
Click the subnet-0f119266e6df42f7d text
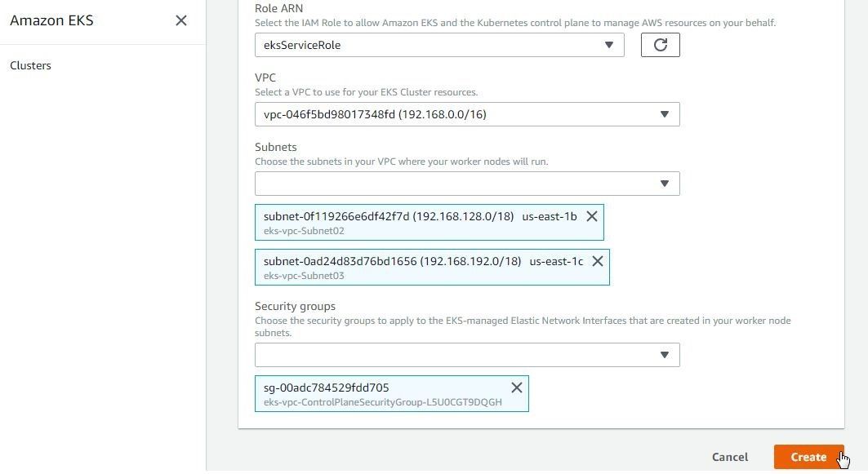(x=336, y=216)
